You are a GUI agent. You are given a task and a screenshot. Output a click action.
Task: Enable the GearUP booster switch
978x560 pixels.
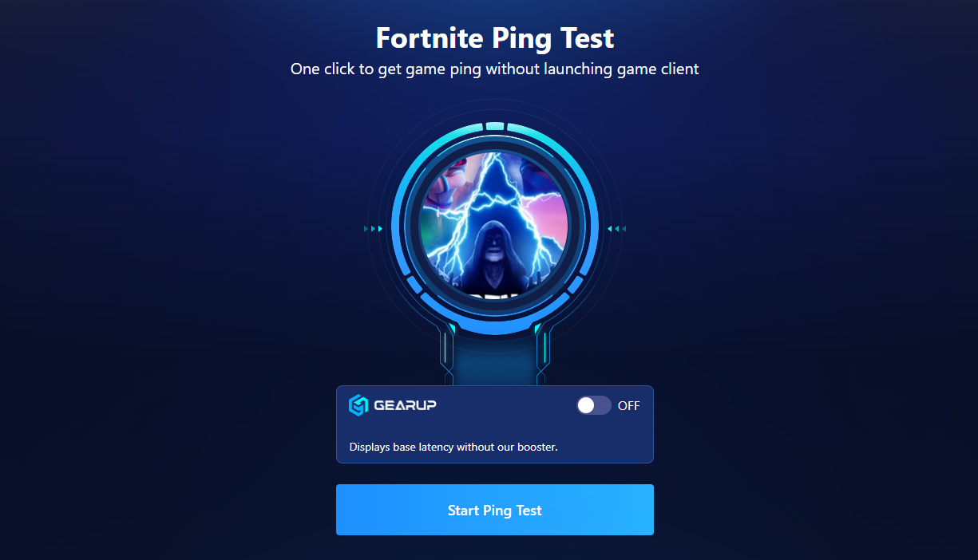594,405
